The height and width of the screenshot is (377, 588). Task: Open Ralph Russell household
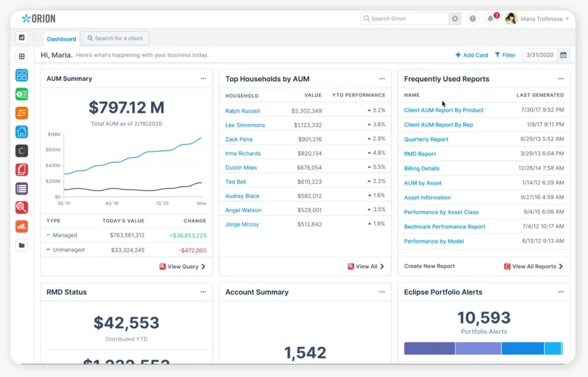242,111
